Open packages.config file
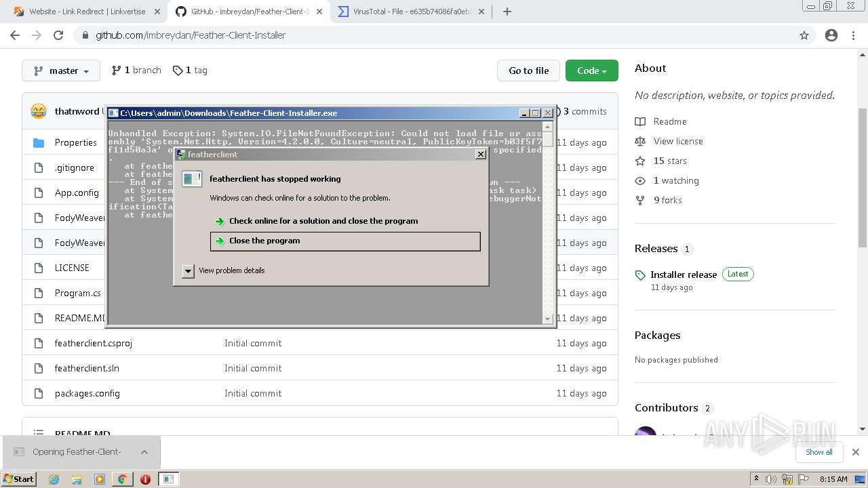Image resolution: width=868 pixels, height=488 pixels. [x=87, y=393]
